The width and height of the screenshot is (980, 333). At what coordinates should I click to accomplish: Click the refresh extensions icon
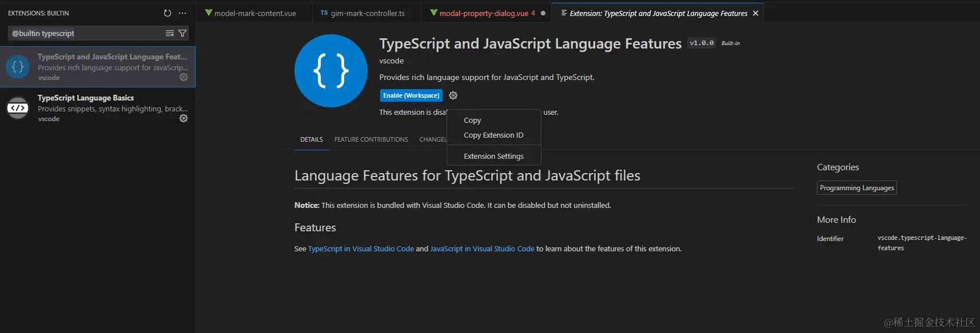tap(168, 13)
